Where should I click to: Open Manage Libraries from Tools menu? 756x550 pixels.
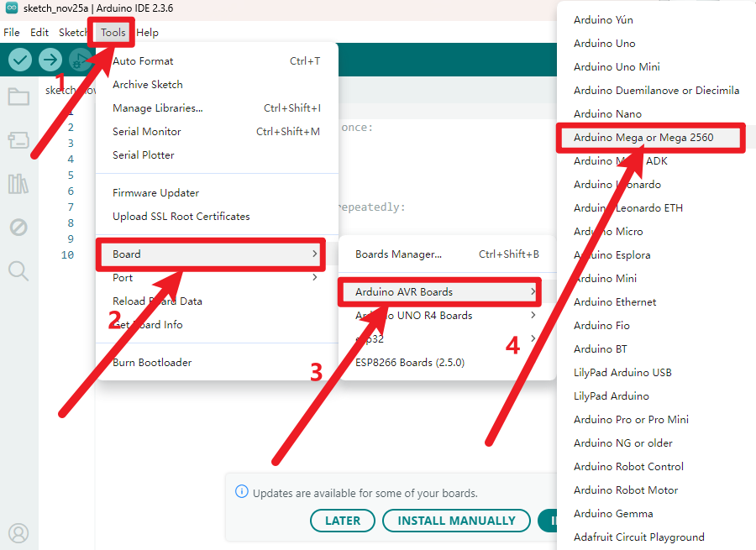[x=217, y=108]
